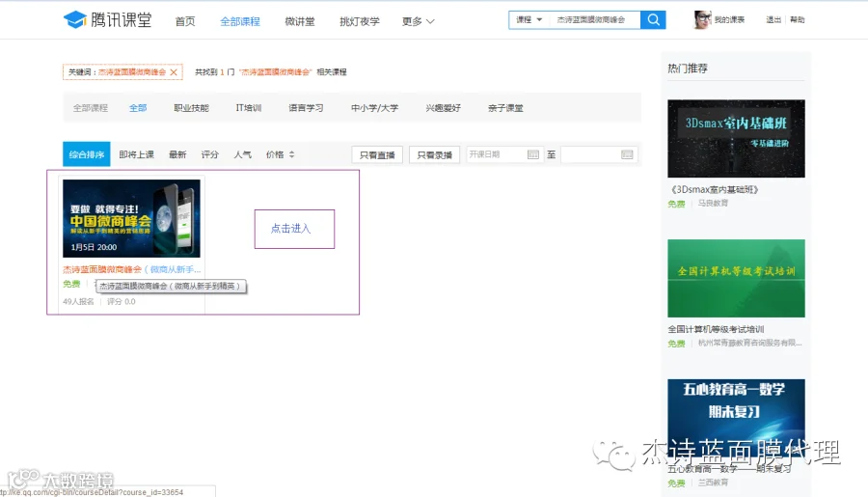This screenshot has width=868, height=497.
Task: Select 语言学习 category filter
Action: [x=306, y=108]
